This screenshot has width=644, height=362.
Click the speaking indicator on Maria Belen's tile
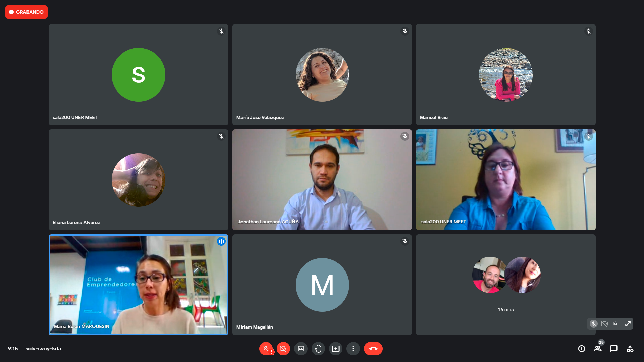tap(221, 241)
